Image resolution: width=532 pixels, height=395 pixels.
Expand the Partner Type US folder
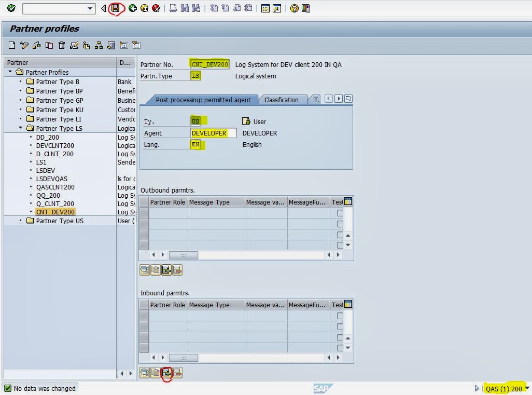(x=21, y=221)
